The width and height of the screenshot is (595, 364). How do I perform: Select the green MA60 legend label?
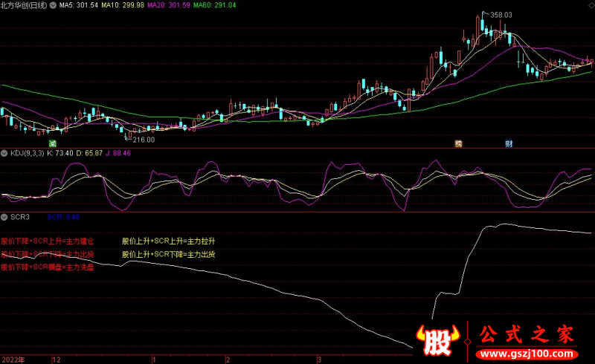[214, 5]
